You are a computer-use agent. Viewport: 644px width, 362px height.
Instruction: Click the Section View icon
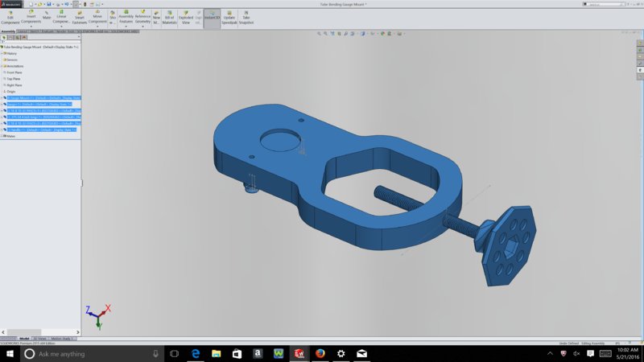click(339, 34)
